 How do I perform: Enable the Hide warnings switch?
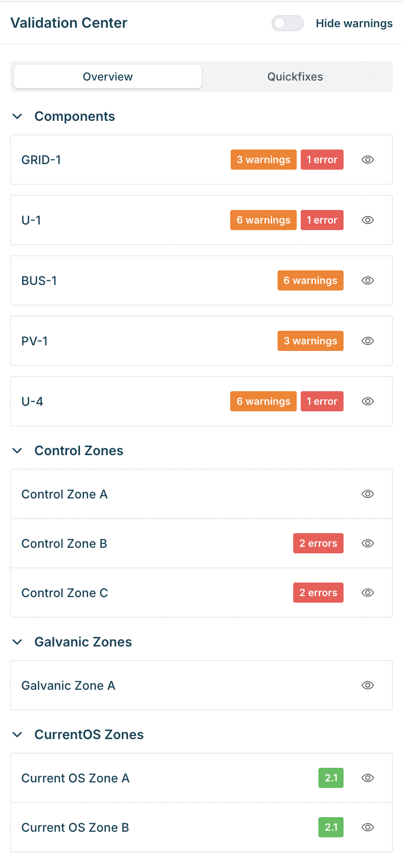click(x=287, y=23)
